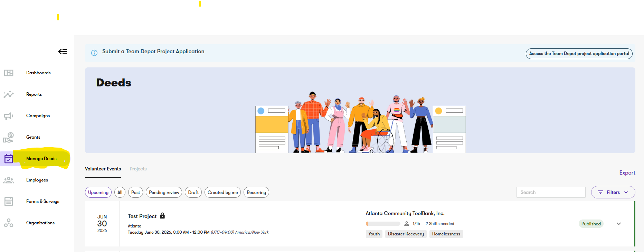Viewport: 644px width, 252px height.
Task: Collapse the sidebar with the arrow icon
Action: [63, 52]
